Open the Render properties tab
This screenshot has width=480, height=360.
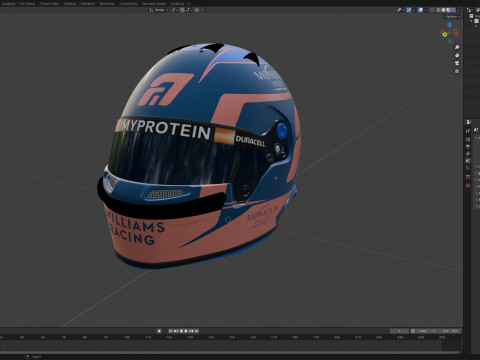pyautogui.click(x=468, y=140)
